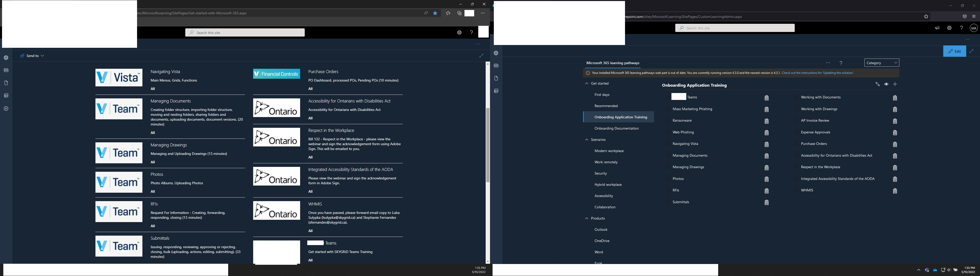Bookmark page star in right browser address bar

[926, 16]
